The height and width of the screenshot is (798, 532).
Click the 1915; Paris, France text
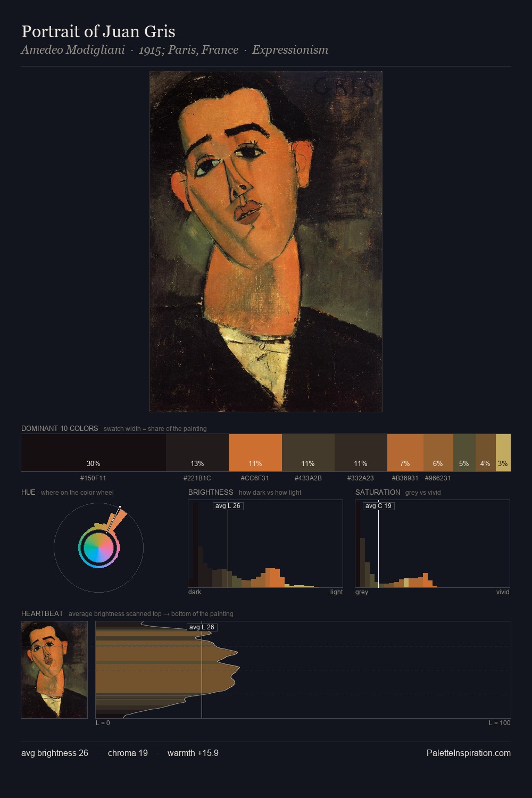click(188, 50)
